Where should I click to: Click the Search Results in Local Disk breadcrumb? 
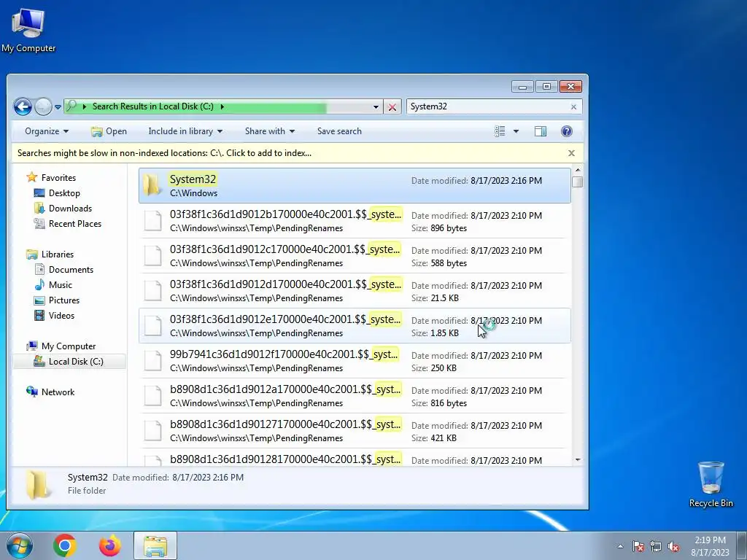153,106
